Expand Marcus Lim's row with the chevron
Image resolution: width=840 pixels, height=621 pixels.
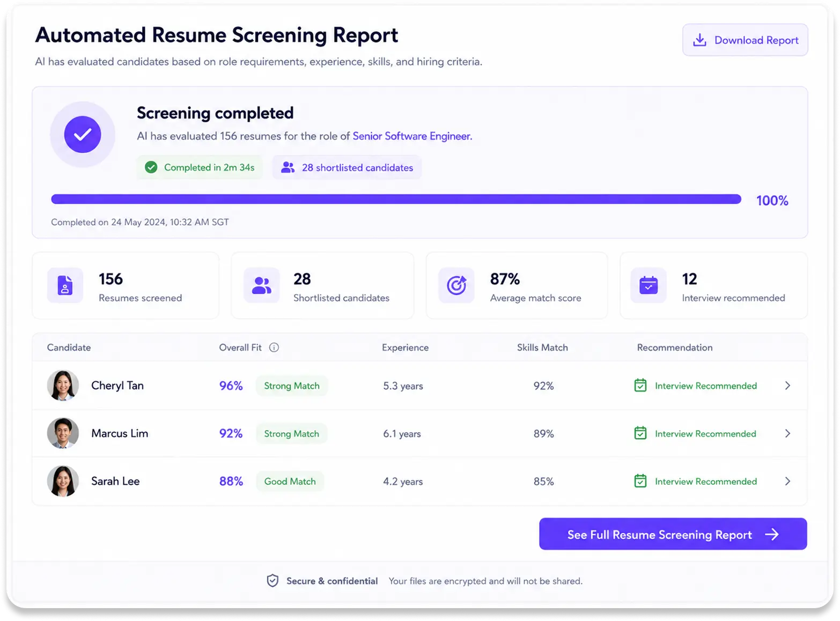click(787, 433)
